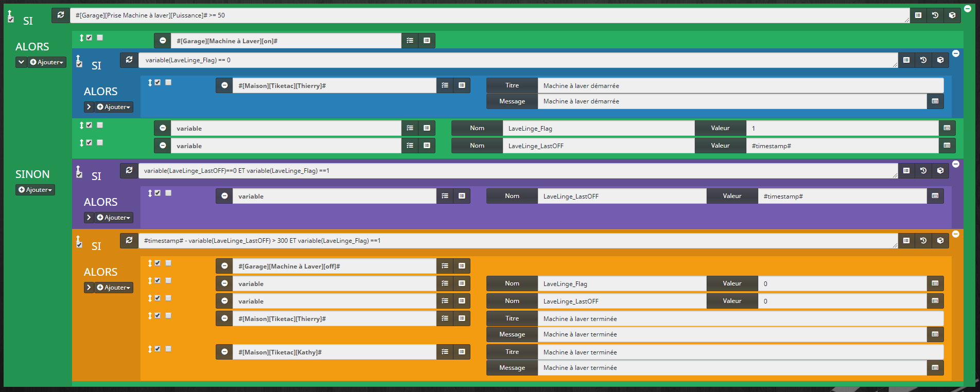
Task: Click refresh icon beside Puissance >= 50 condition
Action: 61,15
